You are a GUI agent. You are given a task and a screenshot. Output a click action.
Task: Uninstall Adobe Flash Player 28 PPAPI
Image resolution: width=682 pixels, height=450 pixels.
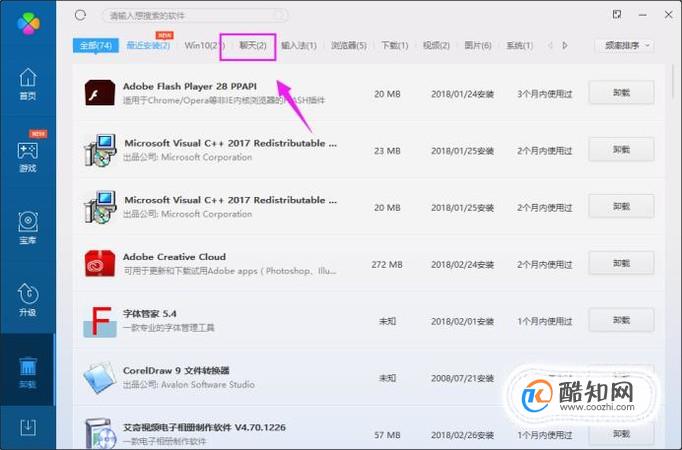621,93
